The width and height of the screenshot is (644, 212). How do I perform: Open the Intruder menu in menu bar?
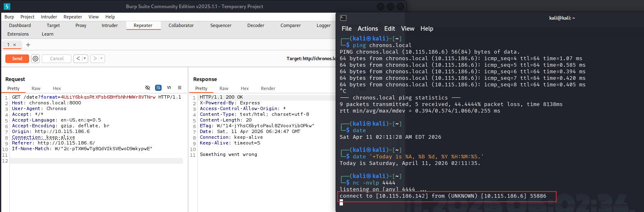[49, 17]
